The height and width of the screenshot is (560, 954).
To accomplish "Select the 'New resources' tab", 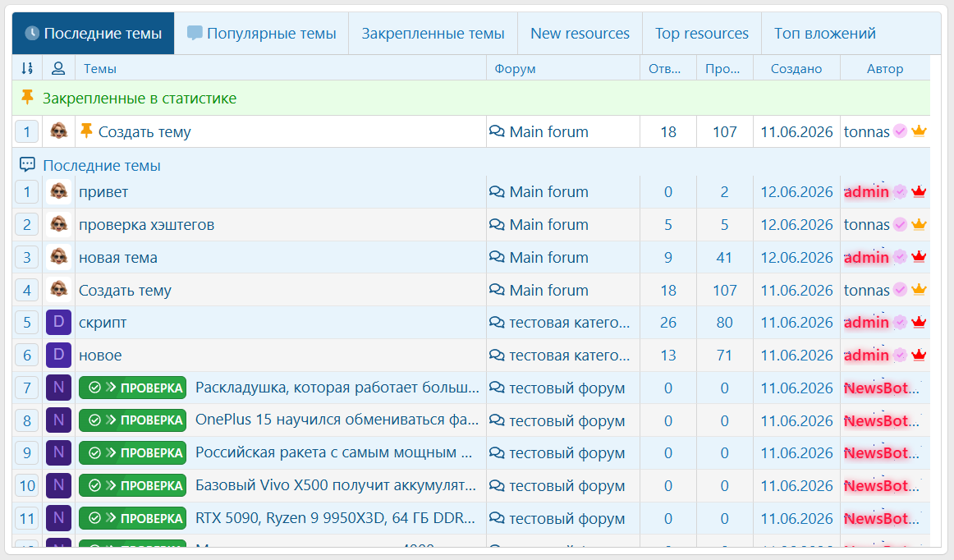I will tap(580, 34).
